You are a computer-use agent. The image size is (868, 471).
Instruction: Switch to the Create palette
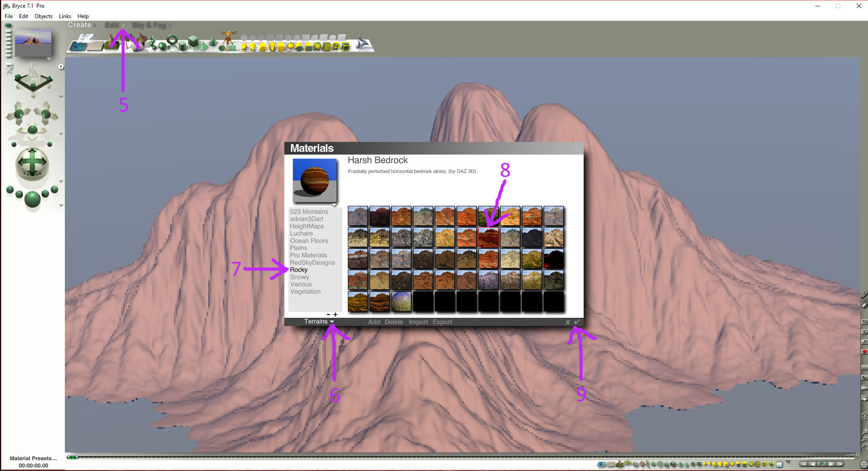coord(79,25)
